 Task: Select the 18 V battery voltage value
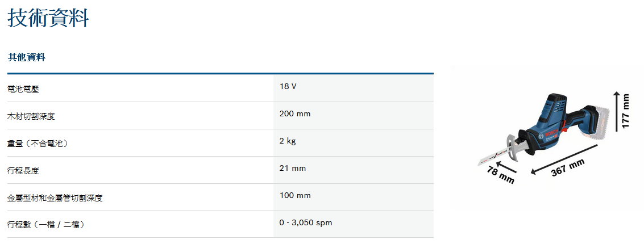(x=288, y=87)
